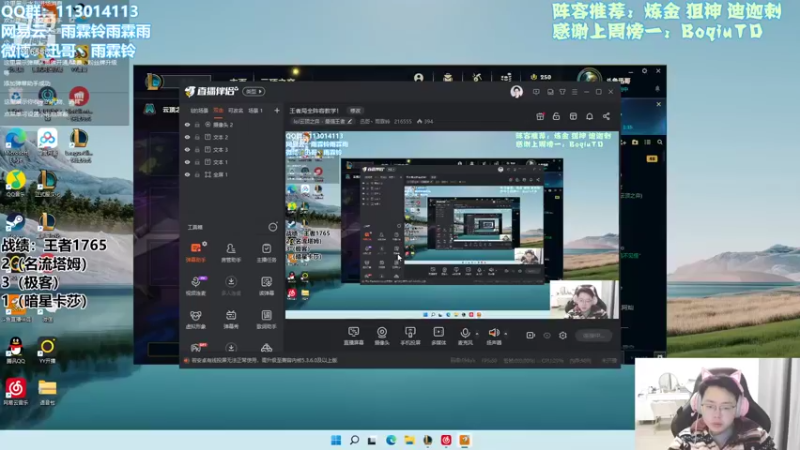Open the 房管助手 tool
Image resolution: width=800 pixels, height=450 pixels.
point(231,252)
